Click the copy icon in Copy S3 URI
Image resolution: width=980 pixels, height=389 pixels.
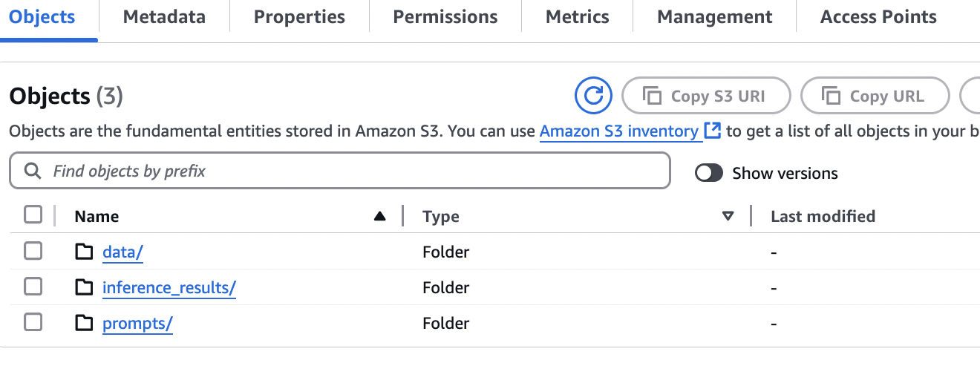652,96
